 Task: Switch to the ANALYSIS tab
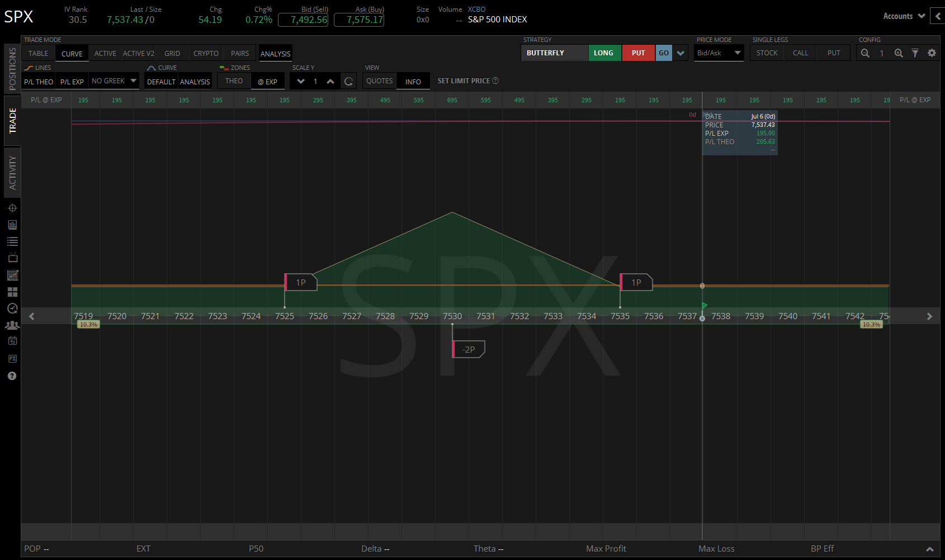point(276,54)
